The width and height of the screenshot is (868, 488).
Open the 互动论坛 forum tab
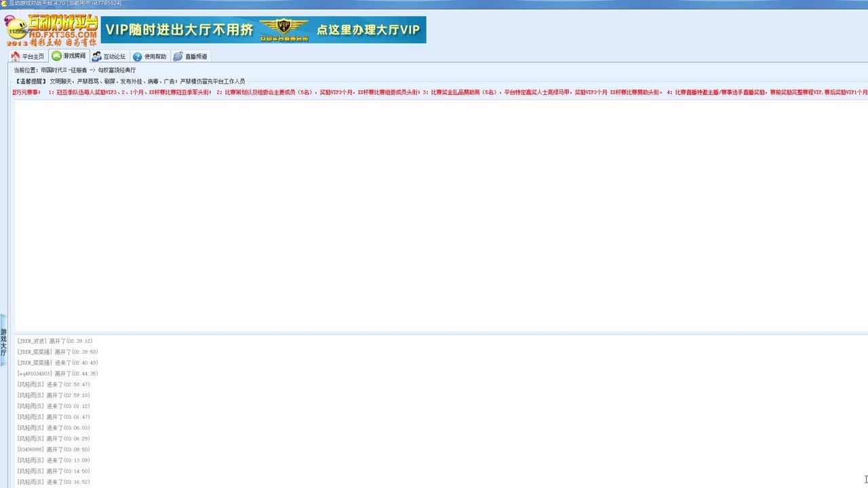[109, 56]
